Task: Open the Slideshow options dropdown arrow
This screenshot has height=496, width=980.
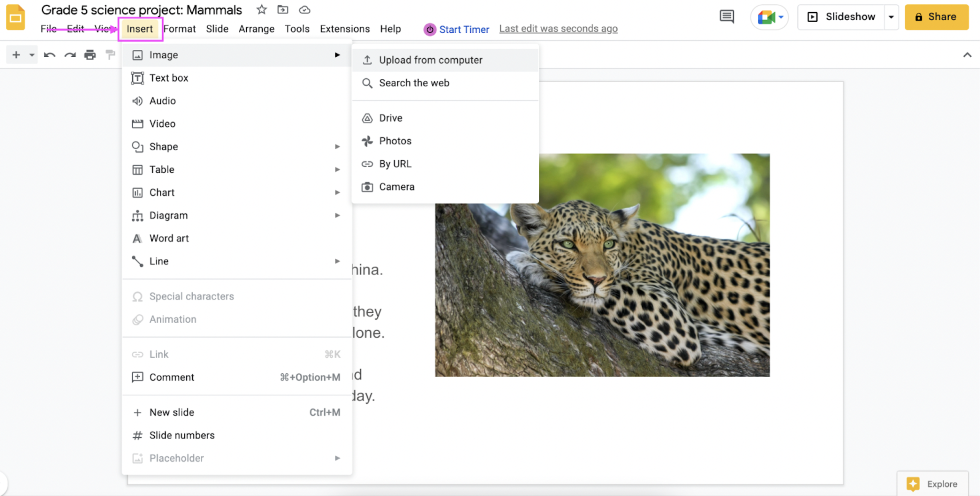Action: [x=891, y=17]
